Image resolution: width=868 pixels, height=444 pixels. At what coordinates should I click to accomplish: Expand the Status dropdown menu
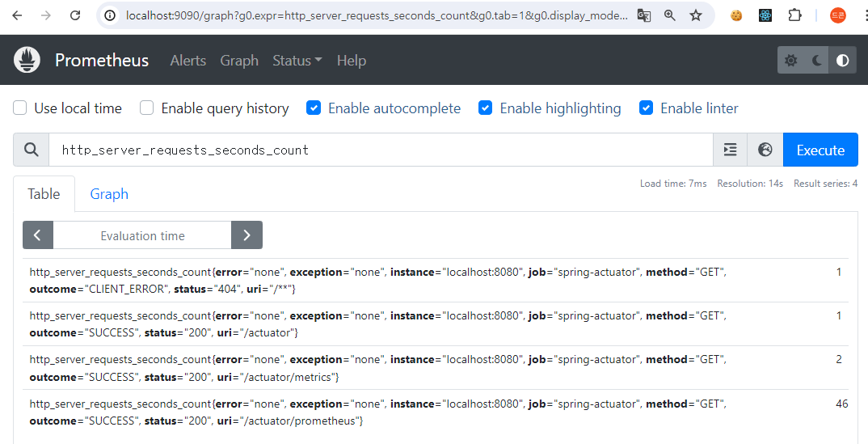pos(297,61)
